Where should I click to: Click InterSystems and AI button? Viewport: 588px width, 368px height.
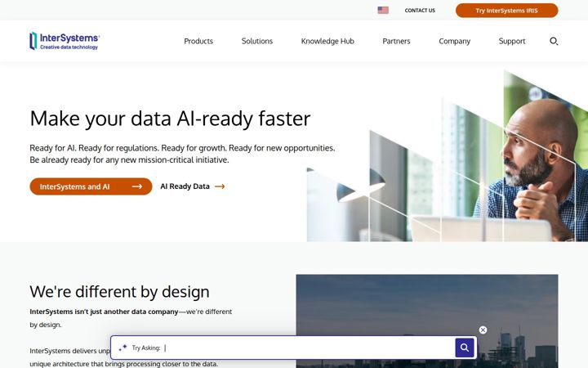click(x=91, y=186)
